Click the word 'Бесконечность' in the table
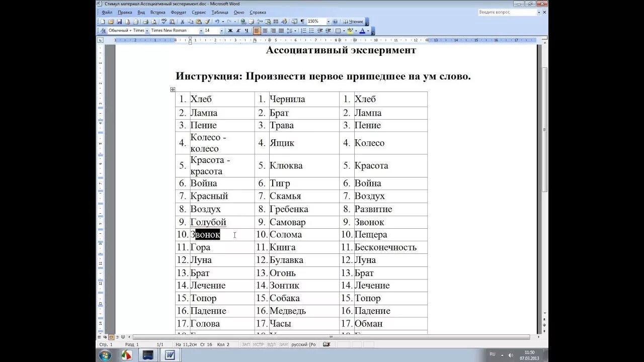This screenshot has height=362, width=644. click(385, 247)
